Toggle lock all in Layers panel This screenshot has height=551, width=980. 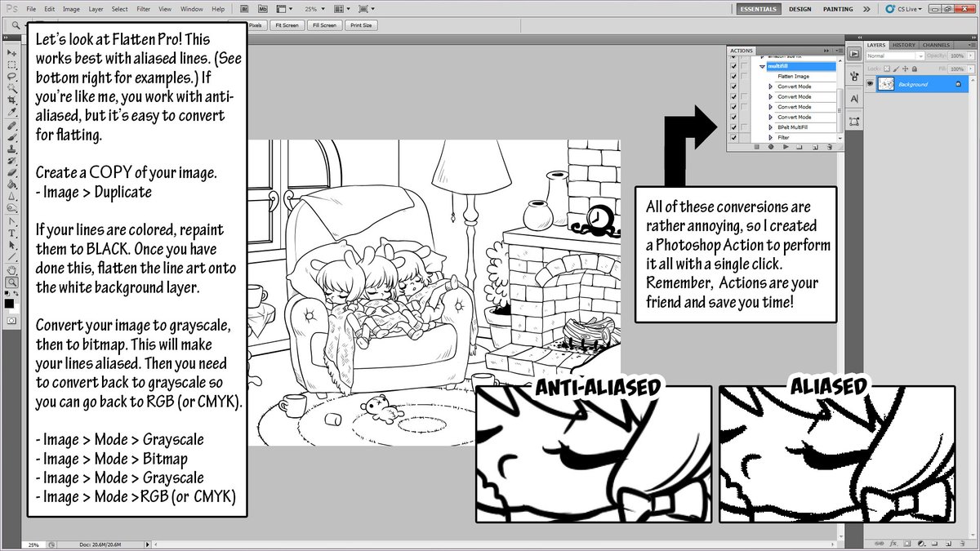(914, 69)
